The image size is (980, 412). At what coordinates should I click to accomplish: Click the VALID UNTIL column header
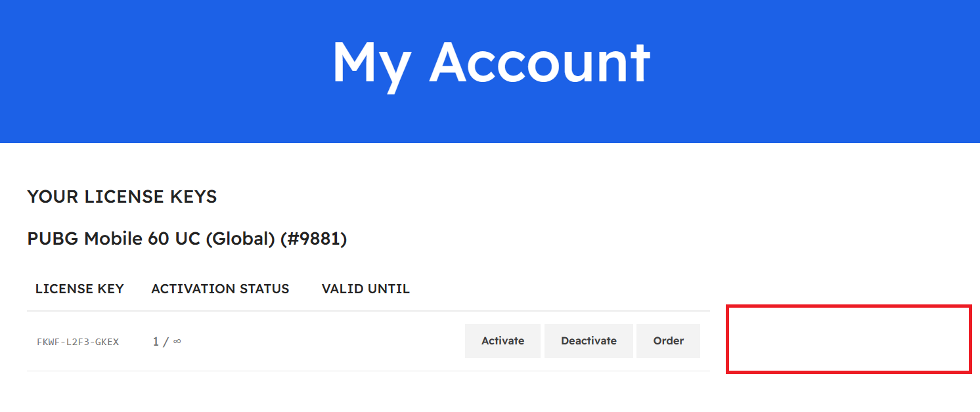365,289
